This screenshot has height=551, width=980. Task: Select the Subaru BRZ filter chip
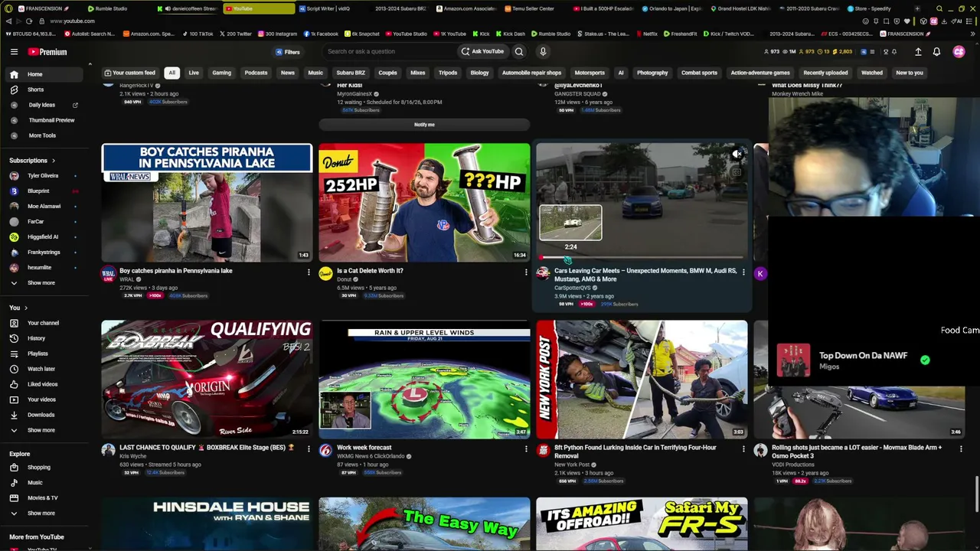[351, 73]
